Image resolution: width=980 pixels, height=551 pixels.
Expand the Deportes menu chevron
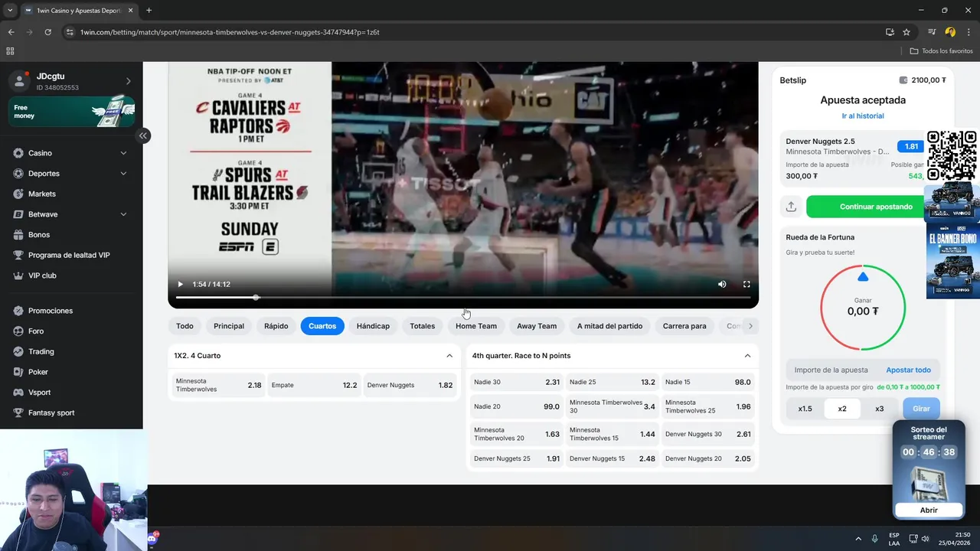tap(123, 174)
